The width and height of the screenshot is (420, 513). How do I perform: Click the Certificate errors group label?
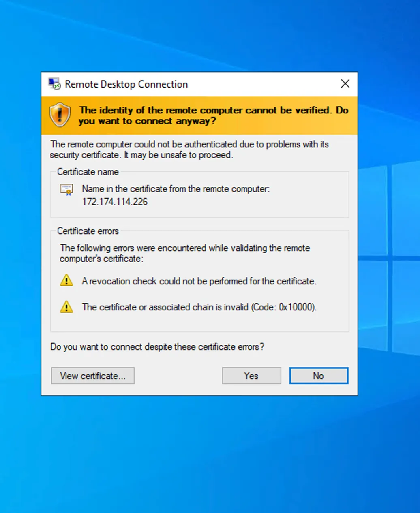coord(88,231)
